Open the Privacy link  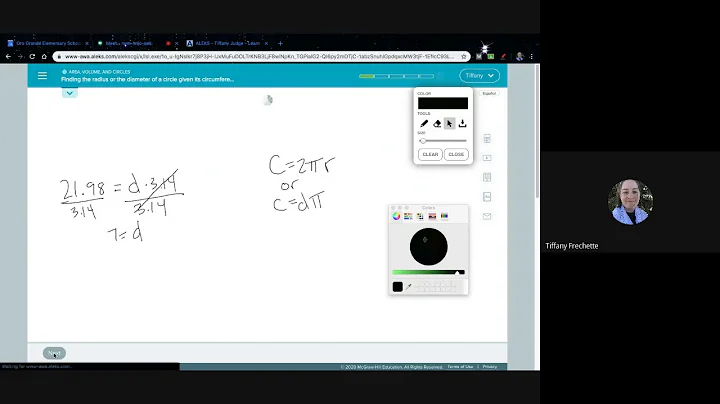click(490, 367)
